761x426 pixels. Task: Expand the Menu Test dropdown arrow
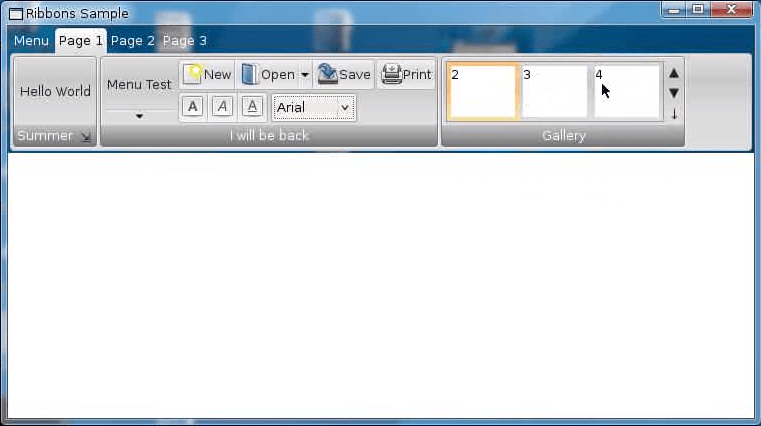[139, 116]
